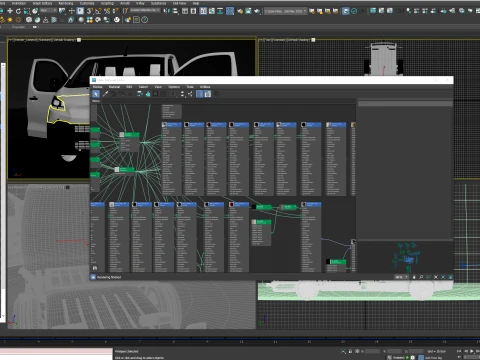Click the question mark help icon in second toolbar row
Image resolution: width=480 pixels, height=360 pixels.
click(x=144, y=20)
